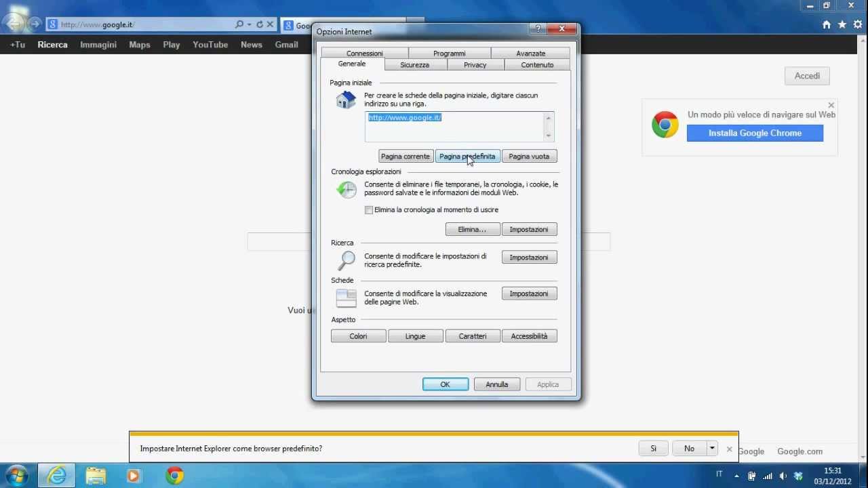Click the Accessibilità button
Viewport: 868px width, 488px height.
pyautogui.click(x=529, y=336)
